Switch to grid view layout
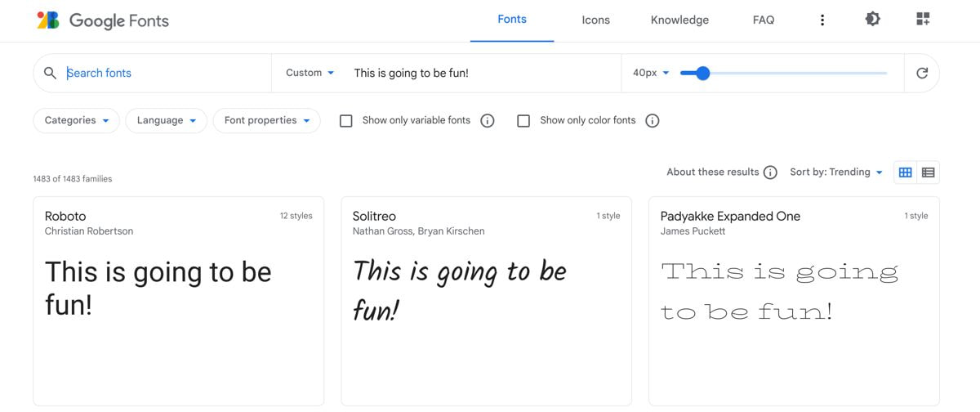Viewport: 980px width, 412px height. 905,172
